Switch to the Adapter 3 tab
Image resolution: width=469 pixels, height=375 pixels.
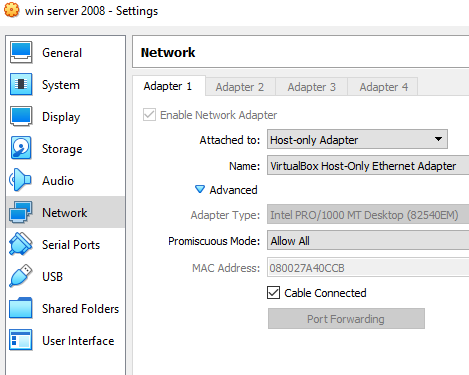click(x=311, y=87)
